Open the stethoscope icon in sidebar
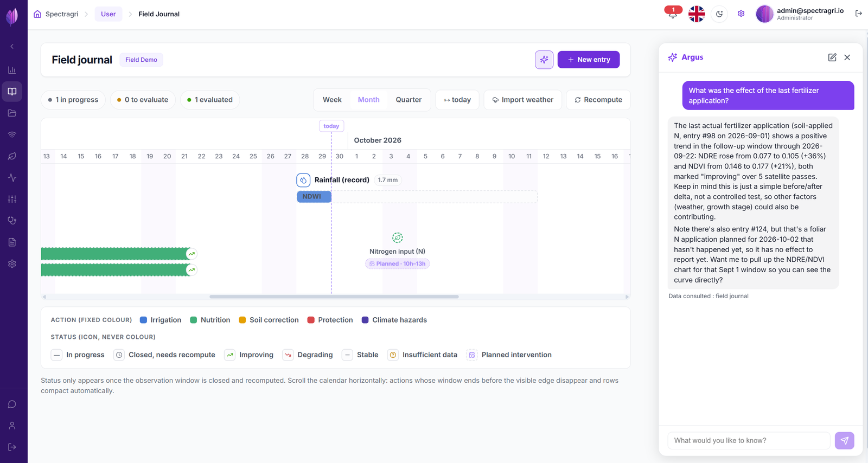The image size is (868, 463). click(12, 221)
